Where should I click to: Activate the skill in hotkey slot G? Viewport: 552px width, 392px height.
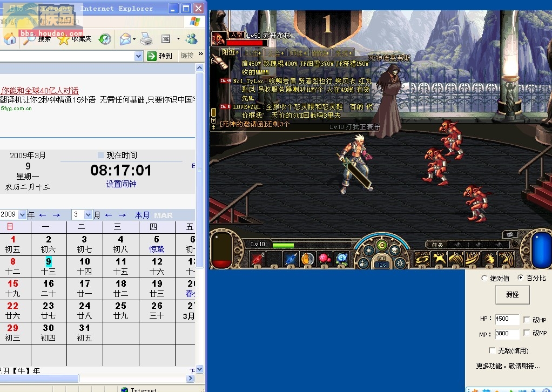point(489,259)
